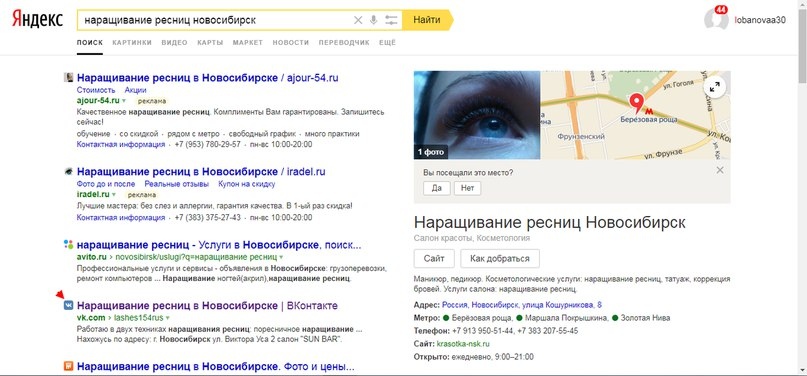This screenshot has width=807, height=376.
Task: Answer 'Да' to visited place question
Action: click(x=437, y=188)
